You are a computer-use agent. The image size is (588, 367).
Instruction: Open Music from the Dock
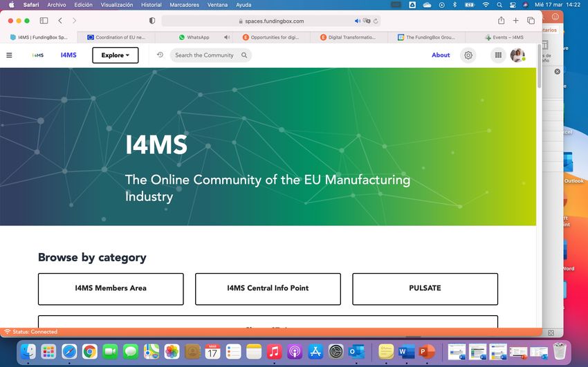274,352
